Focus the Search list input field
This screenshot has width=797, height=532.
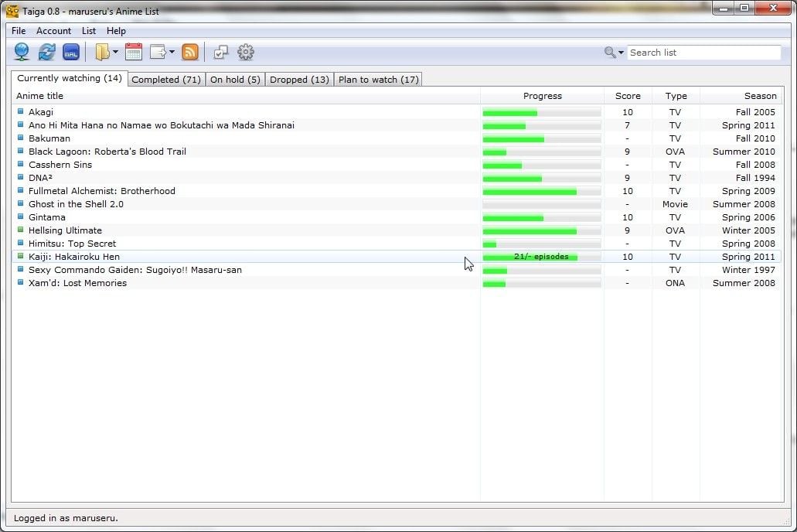(704, 53)
